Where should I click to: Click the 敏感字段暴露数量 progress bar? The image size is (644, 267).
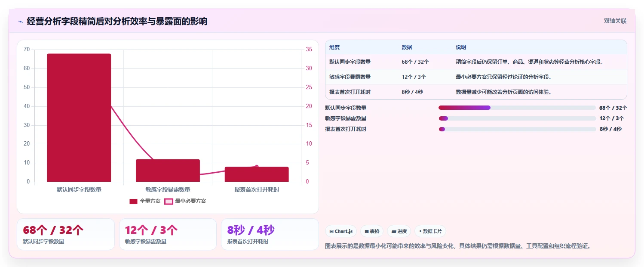[517, 118]
